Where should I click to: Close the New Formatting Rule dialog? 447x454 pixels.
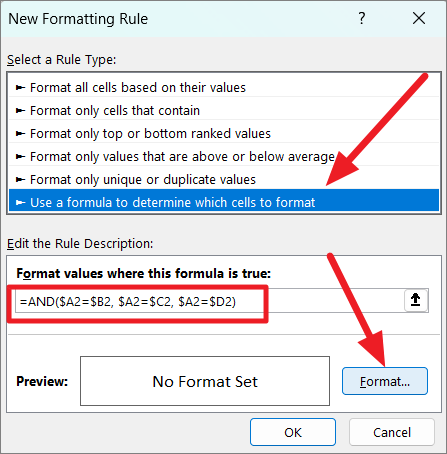[x=419, y=18]
